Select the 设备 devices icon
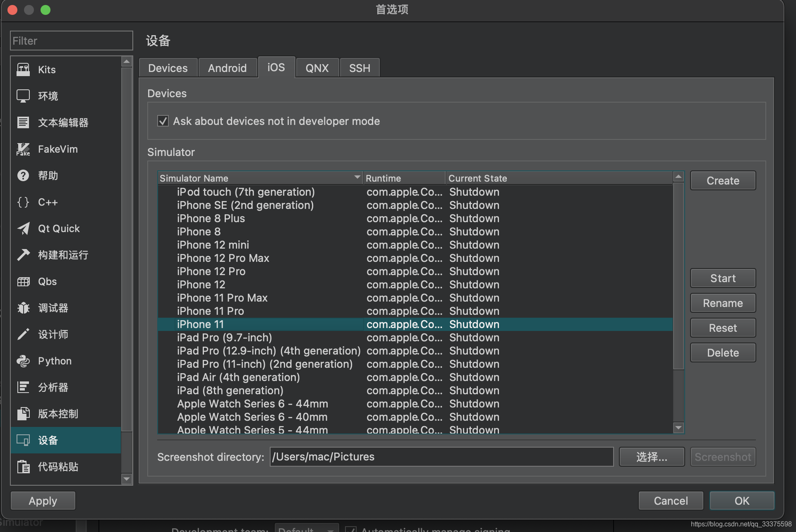The width and height of the screenshot is (796, 532). 23,440
